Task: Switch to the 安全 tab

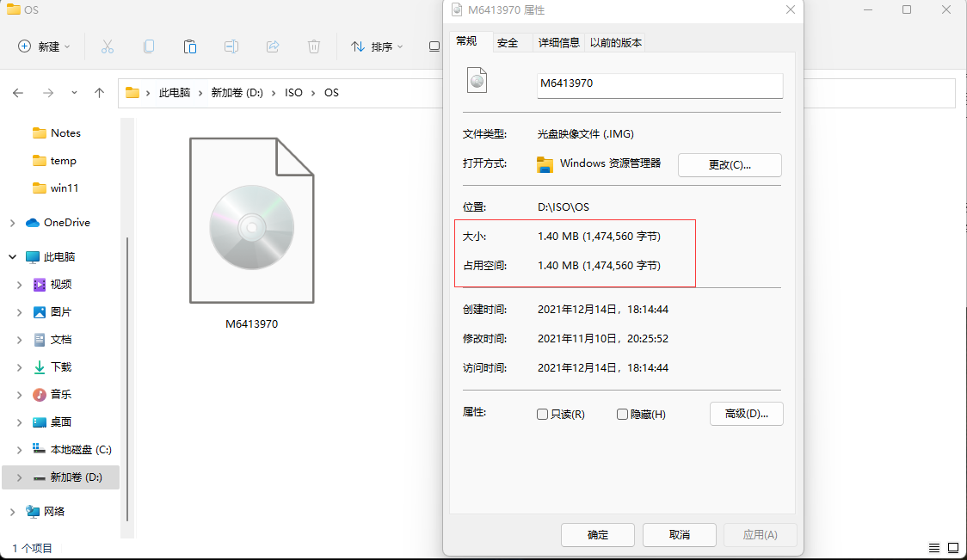Action: click(508, 42)
